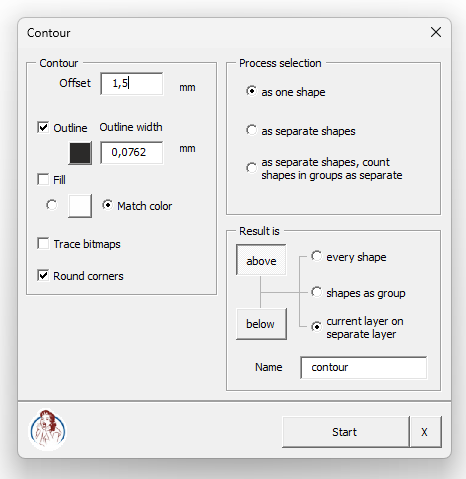466x479 pixels.
Task: Uncheck Round corners option
Action: point(43,275)
